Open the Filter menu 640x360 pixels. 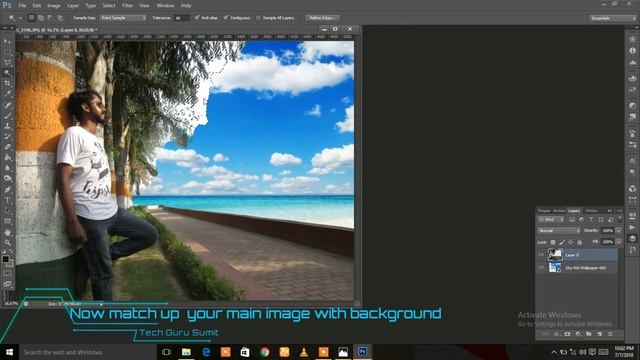coord(127,6)
